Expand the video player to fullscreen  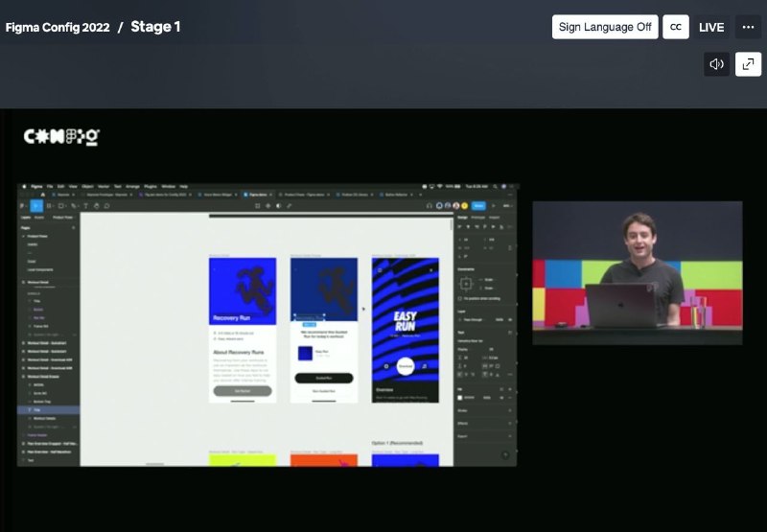(748, 64)
